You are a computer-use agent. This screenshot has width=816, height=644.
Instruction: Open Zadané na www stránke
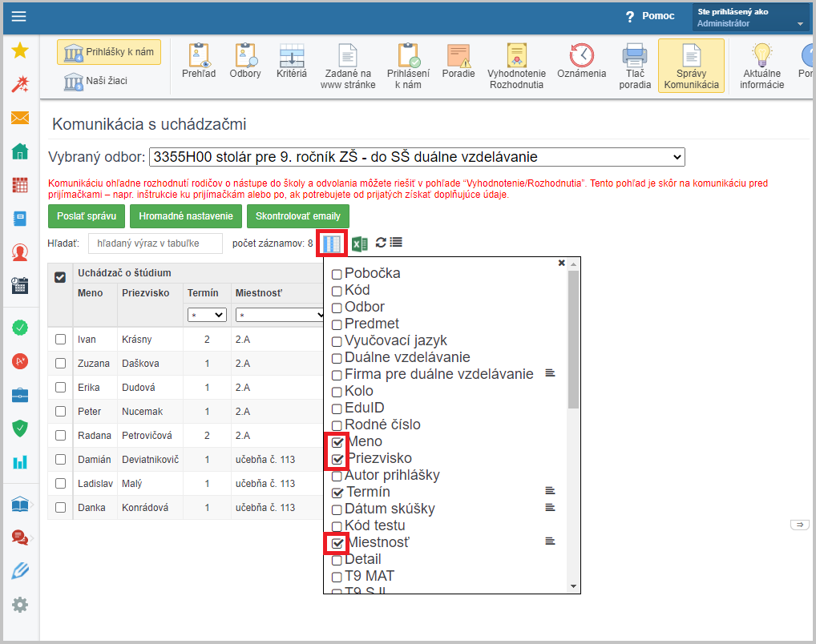point(348,66)
